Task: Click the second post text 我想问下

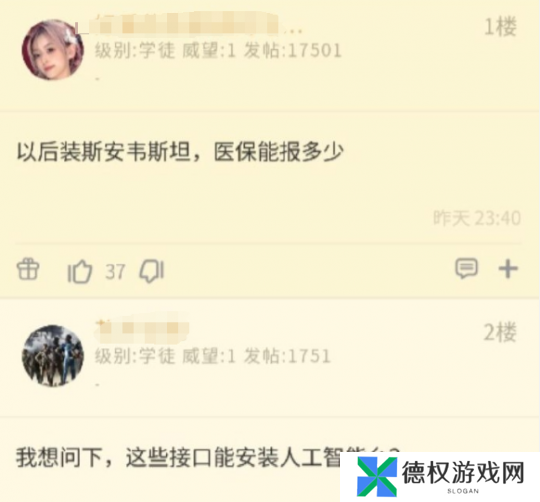Action: point(59,458)
